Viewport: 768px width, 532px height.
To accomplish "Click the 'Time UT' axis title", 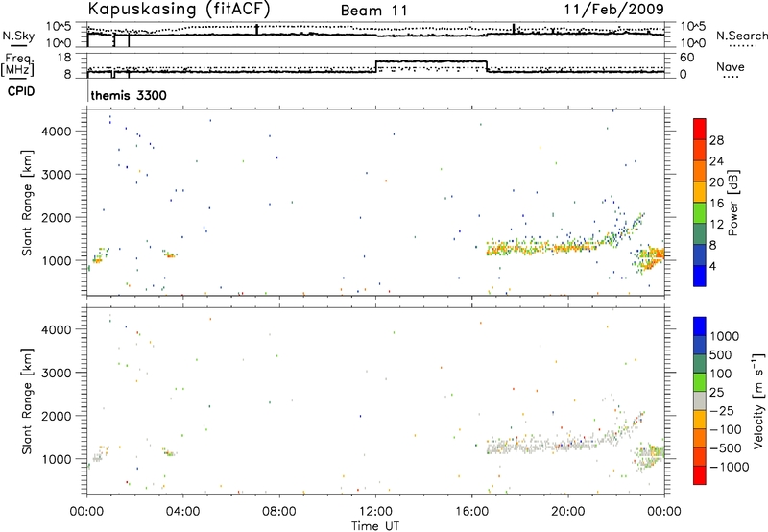I will [375, 526].
